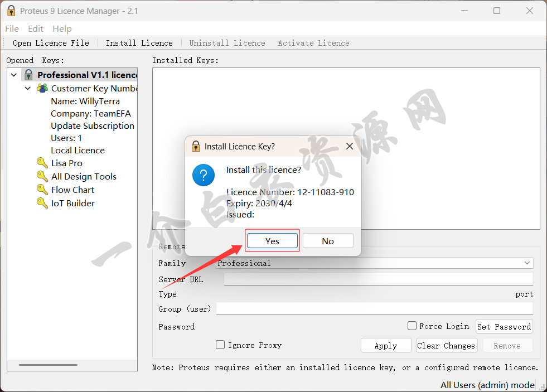Select the 'Lisa Pro' tree item

[66, 163]
